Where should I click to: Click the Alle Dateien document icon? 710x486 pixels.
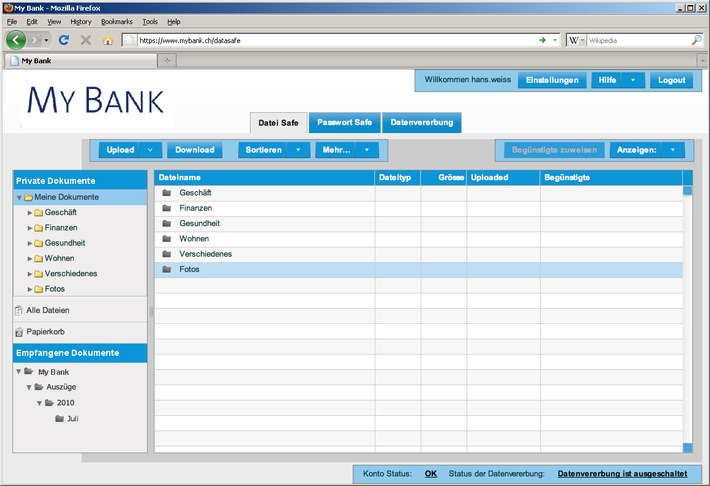pyautogui.click(x=19, y=310)
